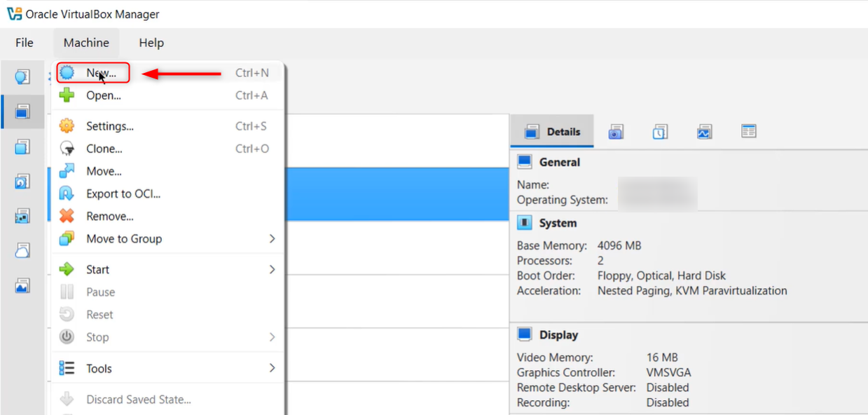Click the 16 MB video memory value

(x=662, y=358)
